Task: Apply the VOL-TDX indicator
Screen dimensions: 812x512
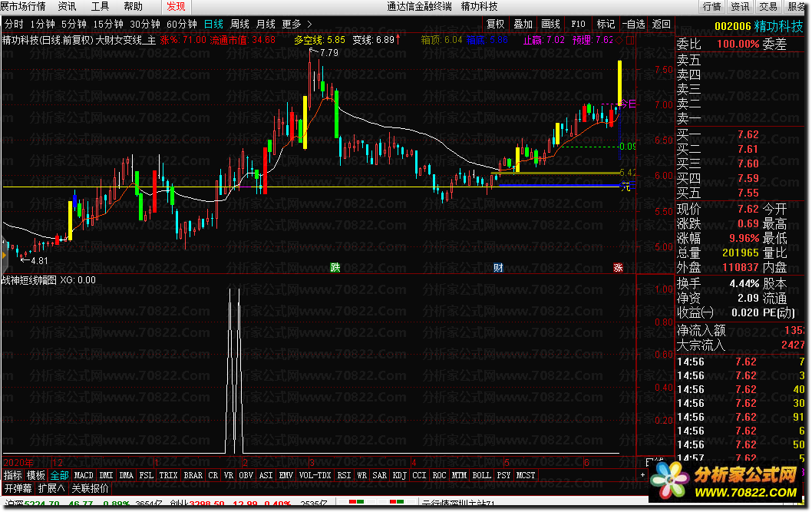Action: (x=315, y=475)
